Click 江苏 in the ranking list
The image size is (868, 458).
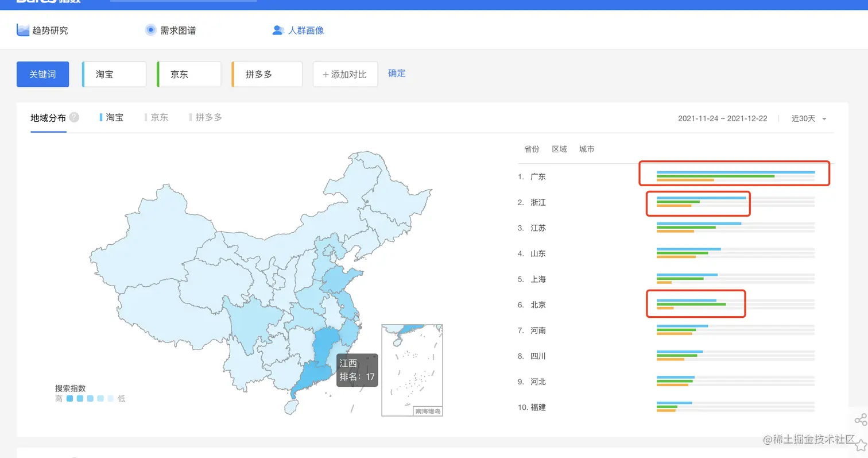[x=538, y=228]
